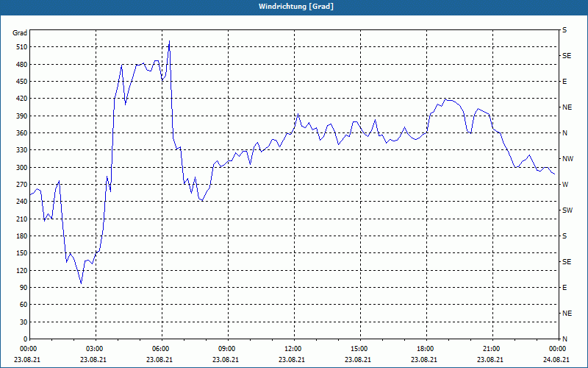The image size is (588, 368).
Task: Click the topmost S compass label
Action: (x=564, y=30)
